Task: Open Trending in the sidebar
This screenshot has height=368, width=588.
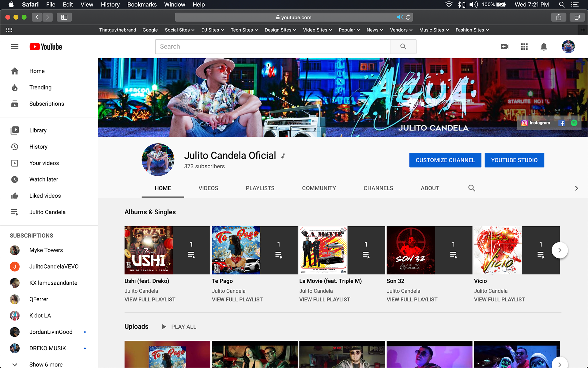Action: point(40,87)
